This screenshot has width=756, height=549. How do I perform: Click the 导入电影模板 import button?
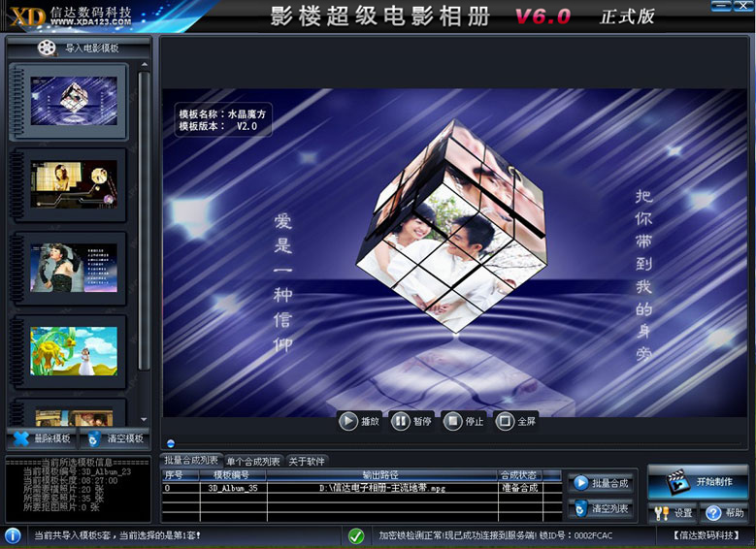79,48
